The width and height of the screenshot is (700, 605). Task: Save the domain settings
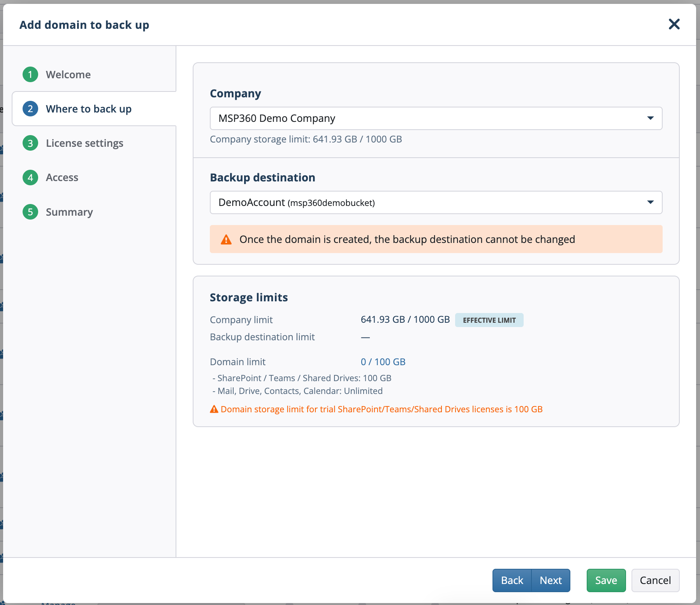(x=606, y=580)
